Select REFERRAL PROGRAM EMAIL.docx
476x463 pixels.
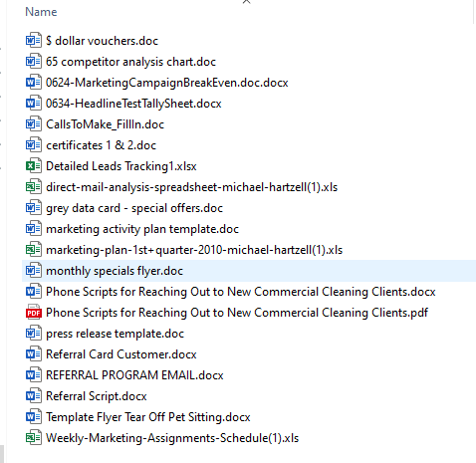(x=134, y=375)
